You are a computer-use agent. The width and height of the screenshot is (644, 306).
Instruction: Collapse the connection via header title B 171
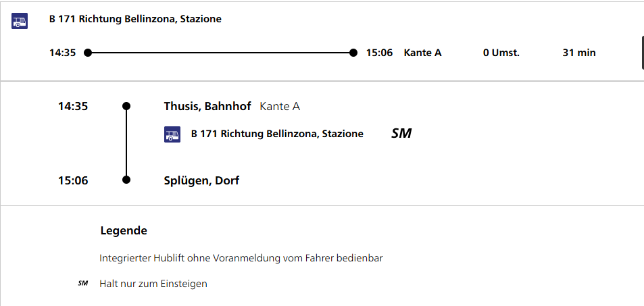[135, 19]
